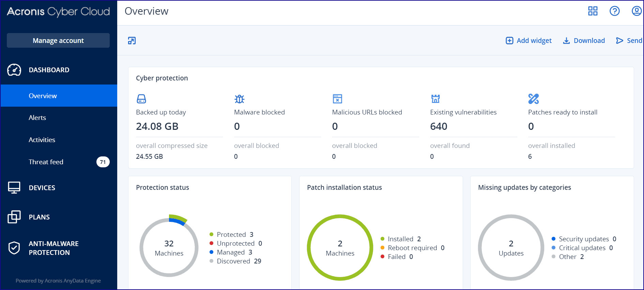Screen dimensions: 644x290
Task: Click the Download arrow icon
Action: pyautogui.click(x=566, y=41)
